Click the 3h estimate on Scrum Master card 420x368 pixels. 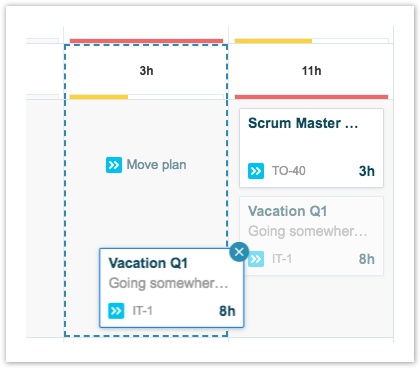click(x=367, y=171)
